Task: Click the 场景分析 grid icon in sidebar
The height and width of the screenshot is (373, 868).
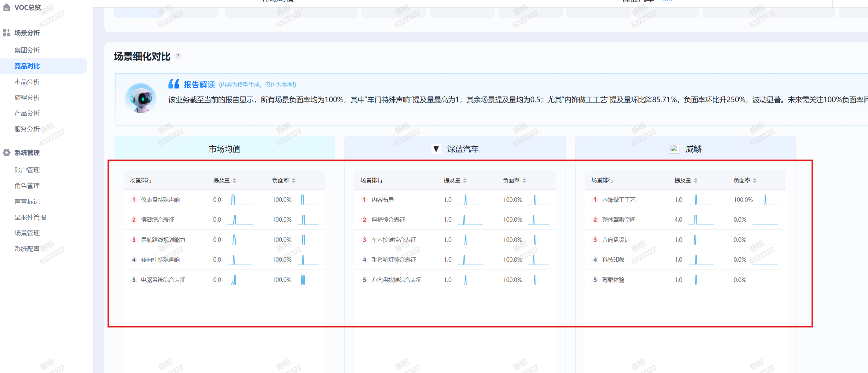Action: tap(6, 33)
